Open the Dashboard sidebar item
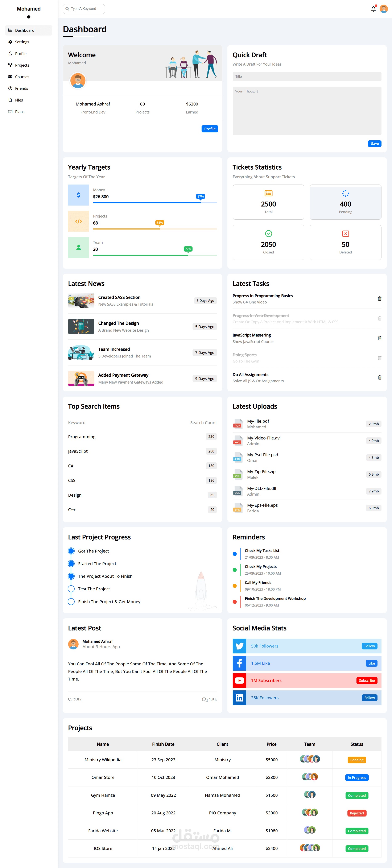 click(25, 30)
